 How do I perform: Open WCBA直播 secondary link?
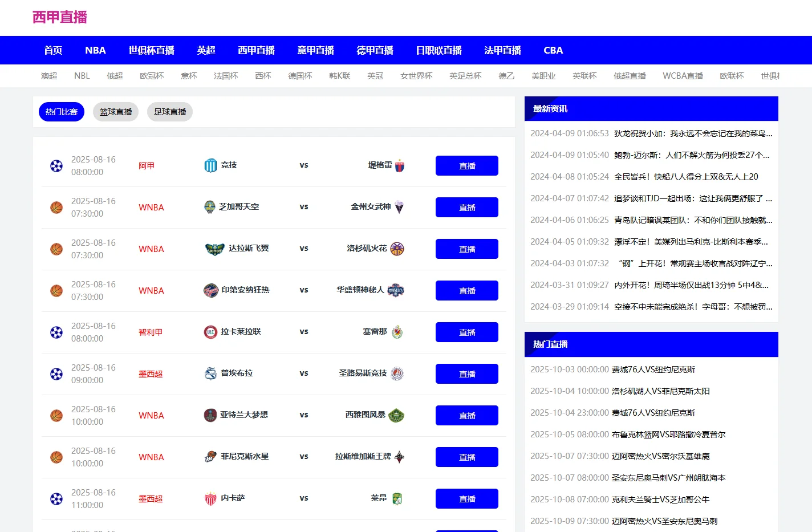[x=683, y=76]
